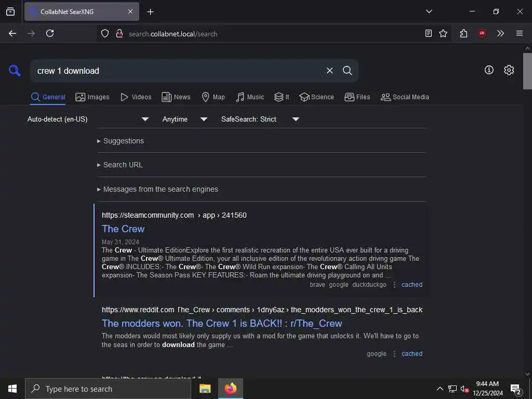The image size is (532, 399).
Task: Open Firefox View icon
Action: pyautogui.click(x=10, y=11)
